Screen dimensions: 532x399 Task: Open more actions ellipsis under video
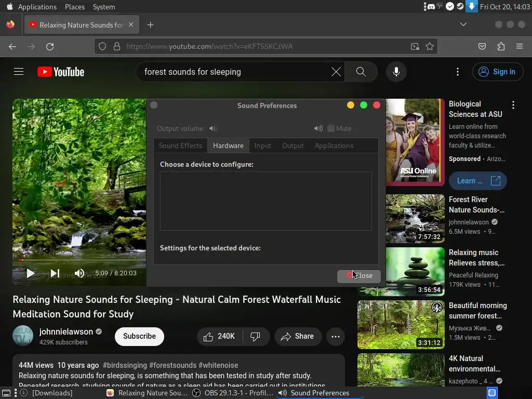point(335,336)
